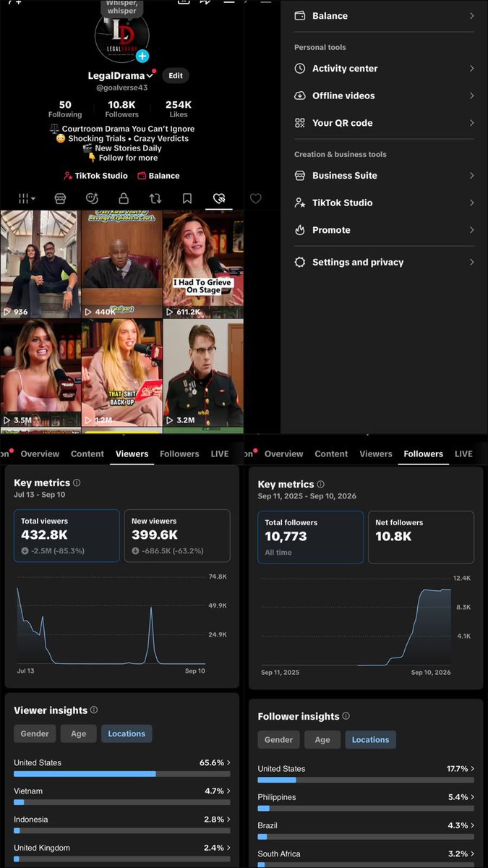Open the private videos lock tab icon

click(x=124, y=198)
